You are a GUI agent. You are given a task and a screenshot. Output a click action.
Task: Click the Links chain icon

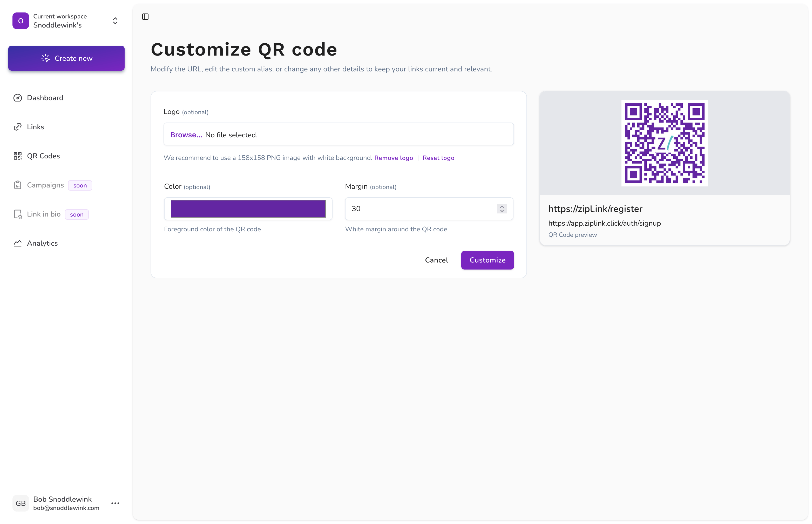[18, 127]
